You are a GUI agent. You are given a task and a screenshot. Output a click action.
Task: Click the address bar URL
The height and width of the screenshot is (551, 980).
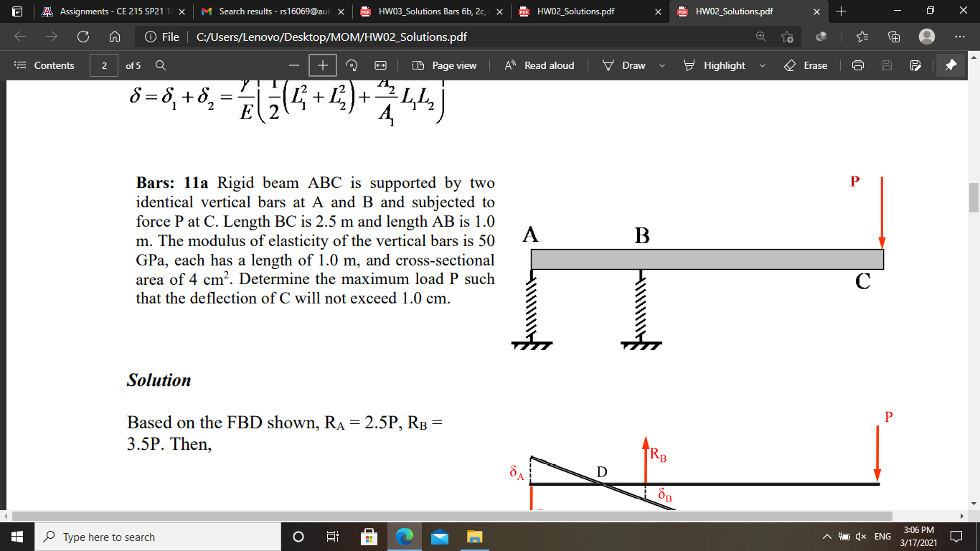point(331,37)
